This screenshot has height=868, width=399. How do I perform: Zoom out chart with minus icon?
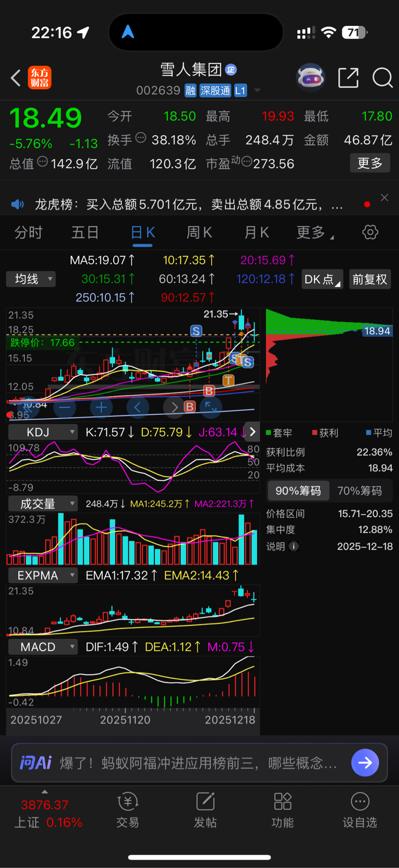65,407
